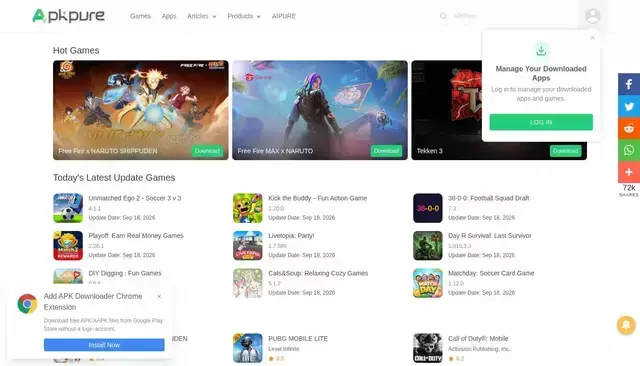Go to the Apps menu
Image resolution: width=640 pixels, height=366 pixels.
pyautogui.click(x=169, y=16)
